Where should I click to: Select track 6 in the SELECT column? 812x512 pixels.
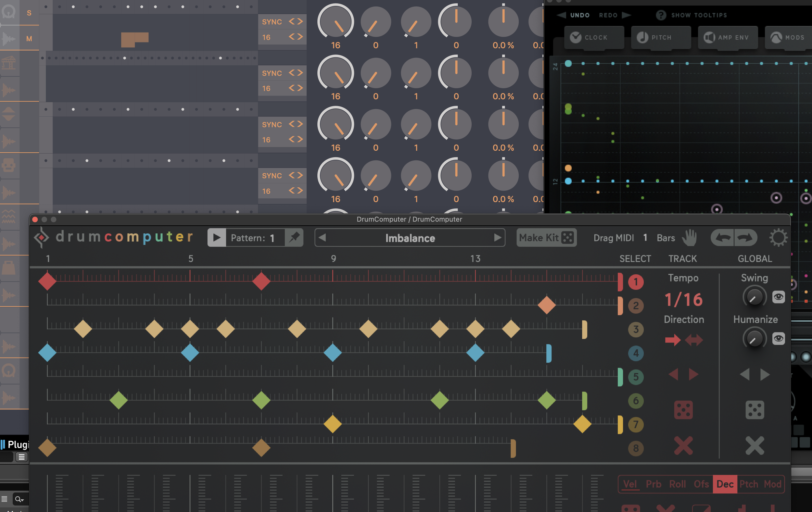(636, 400)
